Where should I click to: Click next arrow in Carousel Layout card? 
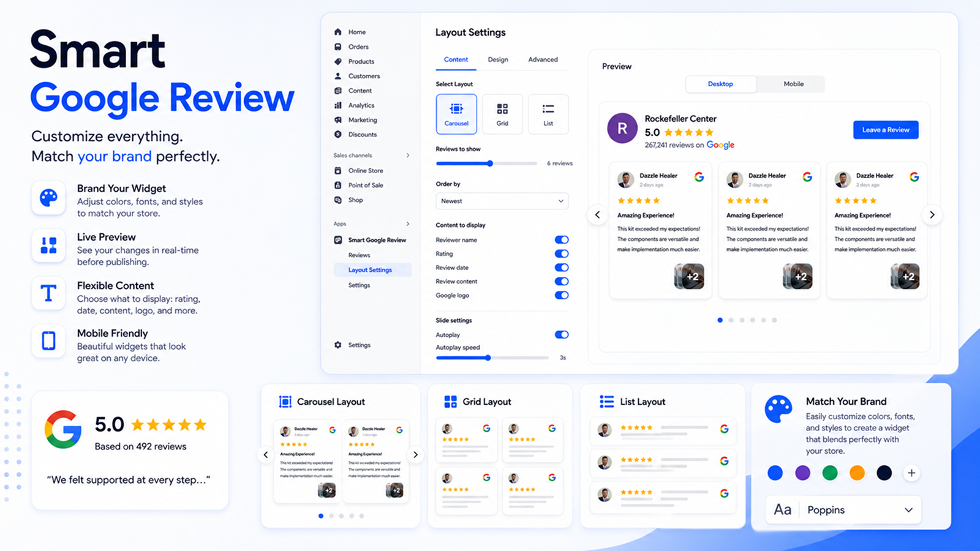pyautogui.click(x=415, y=455)
